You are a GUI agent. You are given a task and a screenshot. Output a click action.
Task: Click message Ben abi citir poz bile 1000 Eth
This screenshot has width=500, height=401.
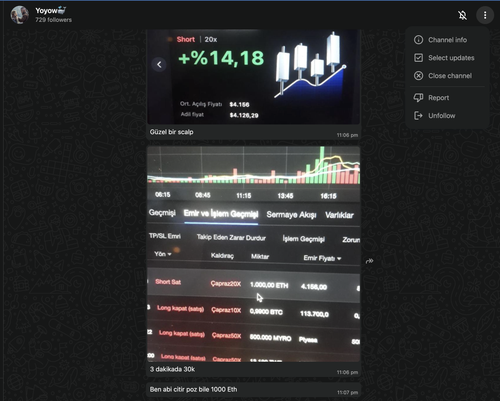pos(193,389)
